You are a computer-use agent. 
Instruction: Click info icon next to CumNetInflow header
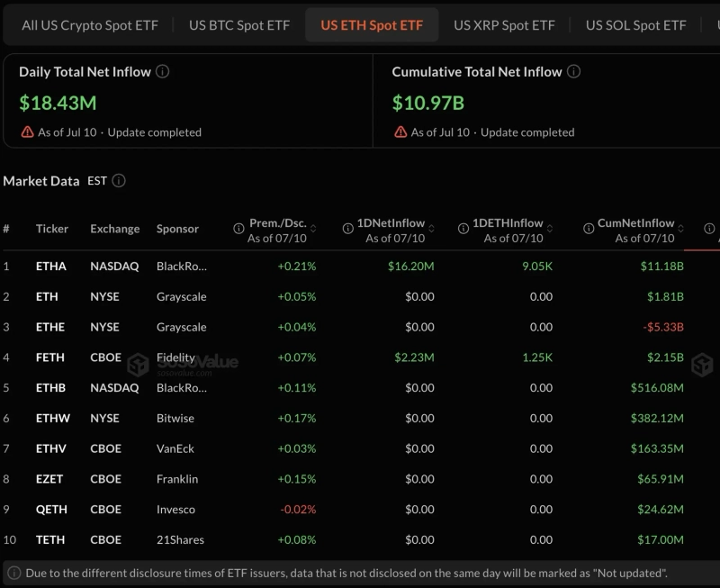pos(589,229)
